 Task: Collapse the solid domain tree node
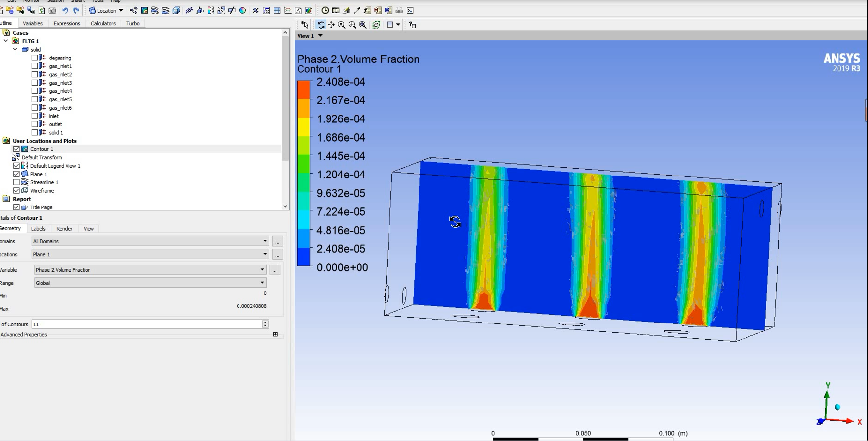click(15, 50)
